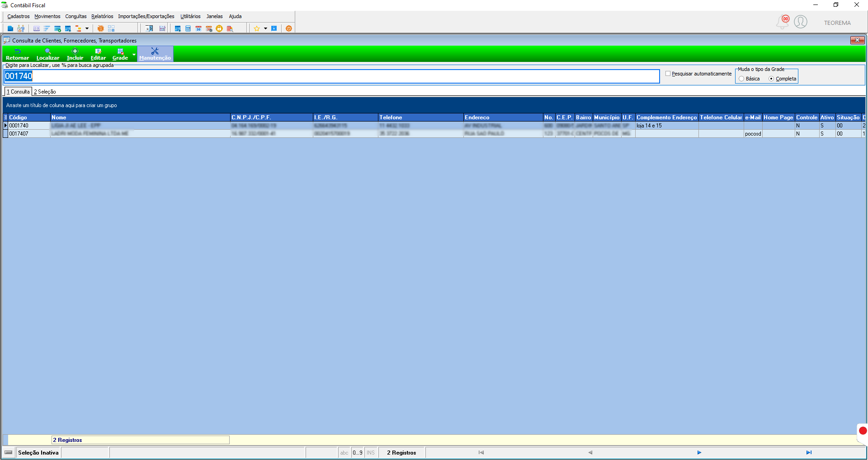
Task: Click the keyboard icon in status bar
Action: pyautogui.click(x=9, y=452)
